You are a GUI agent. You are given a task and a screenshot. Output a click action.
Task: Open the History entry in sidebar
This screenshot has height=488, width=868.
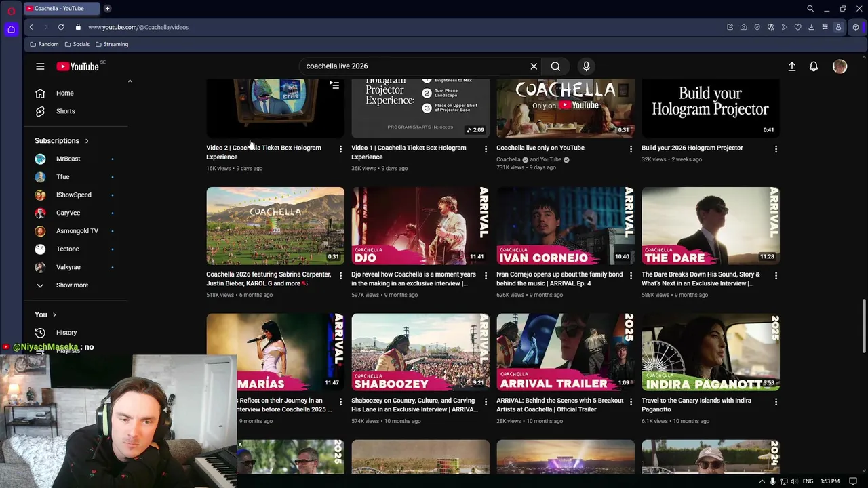(66, 333)
